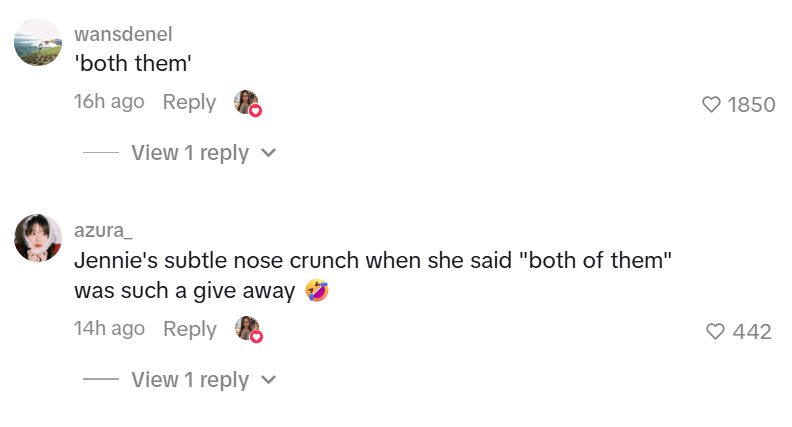Click the 1850 like count
792x427 pixels.
[x=751, y=105]
